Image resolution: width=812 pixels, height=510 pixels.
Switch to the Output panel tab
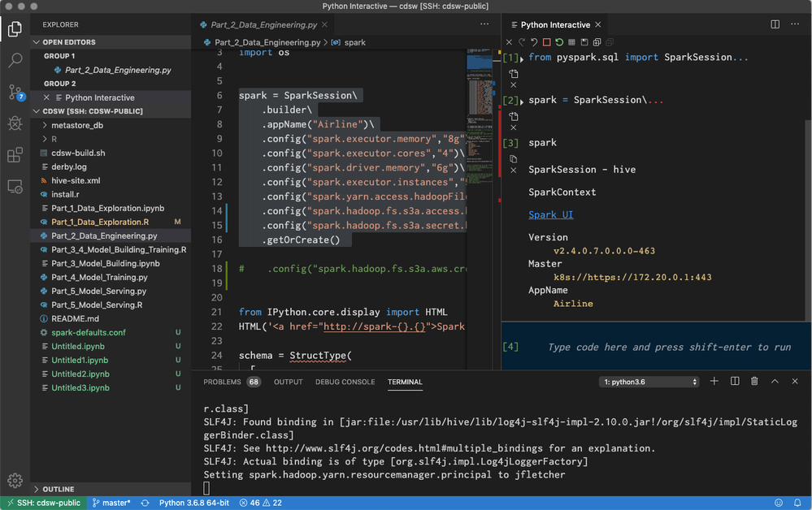click(x=289, y=382)
